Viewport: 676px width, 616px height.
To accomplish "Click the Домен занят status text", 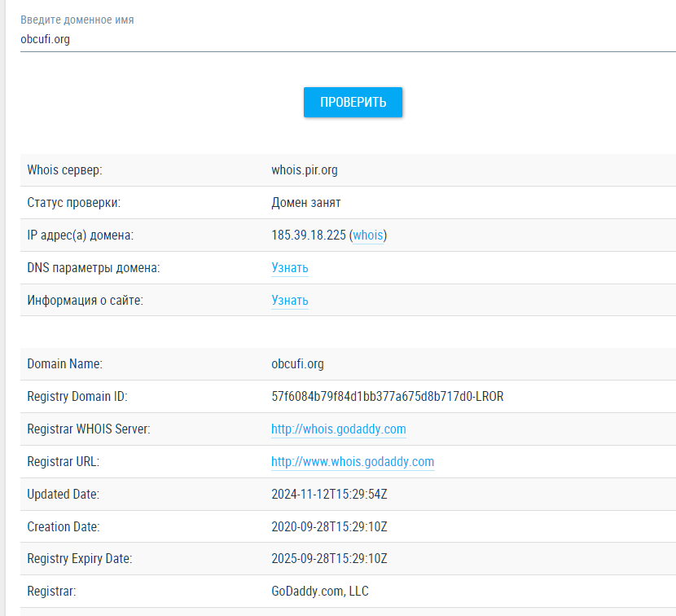I will (x=307, y=203).
